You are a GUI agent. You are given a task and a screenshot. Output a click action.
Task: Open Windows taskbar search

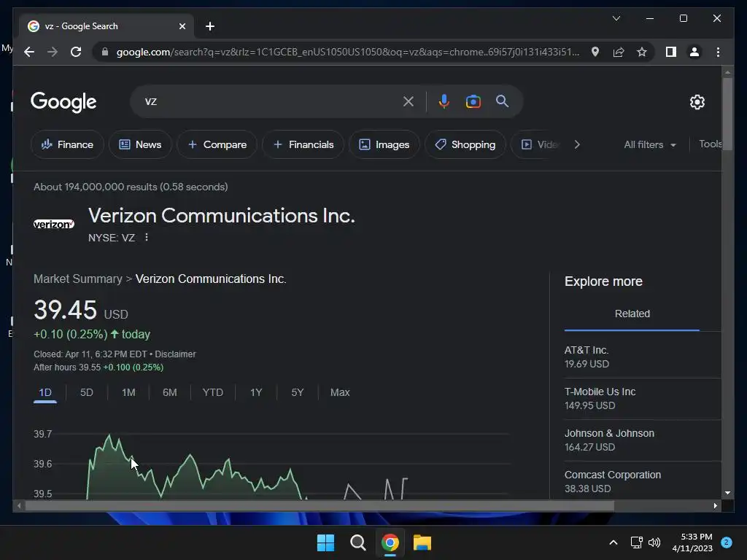357,542
